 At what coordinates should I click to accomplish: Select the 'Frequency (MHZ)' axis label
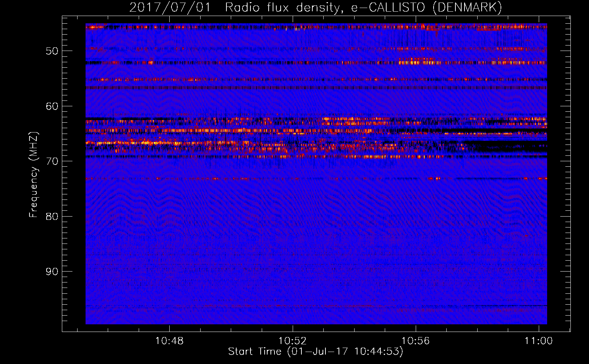33,175
